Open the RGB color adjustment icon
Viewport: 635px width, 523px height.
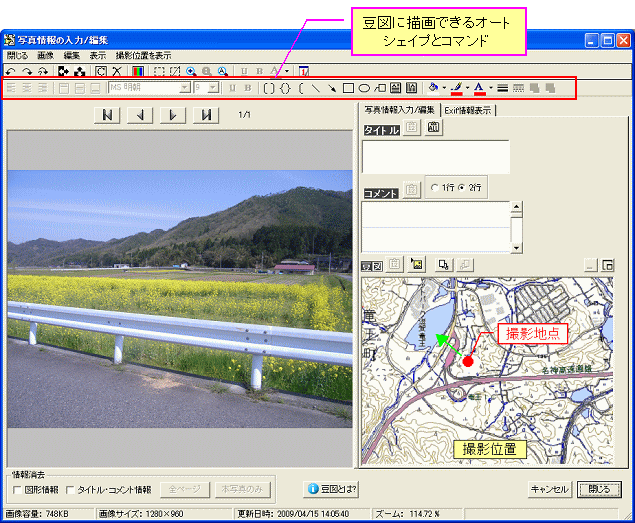tap(138, 71)
